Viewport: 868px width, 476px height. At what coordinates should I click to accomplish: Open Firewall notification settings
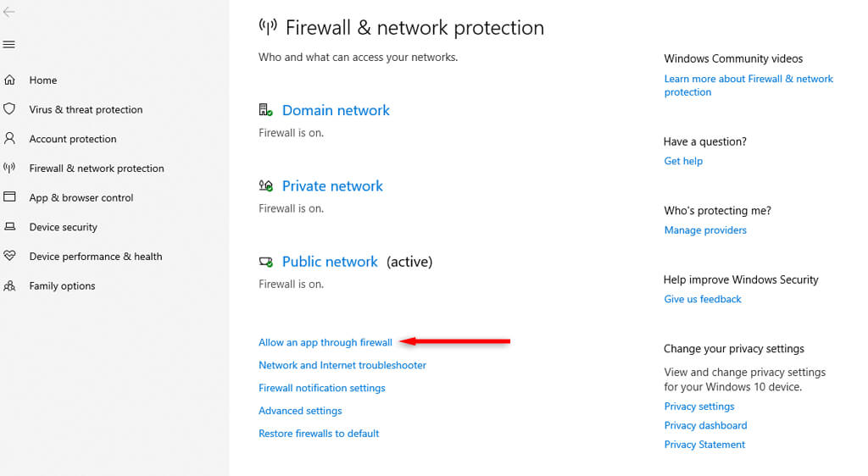click(x=322, y=388)
